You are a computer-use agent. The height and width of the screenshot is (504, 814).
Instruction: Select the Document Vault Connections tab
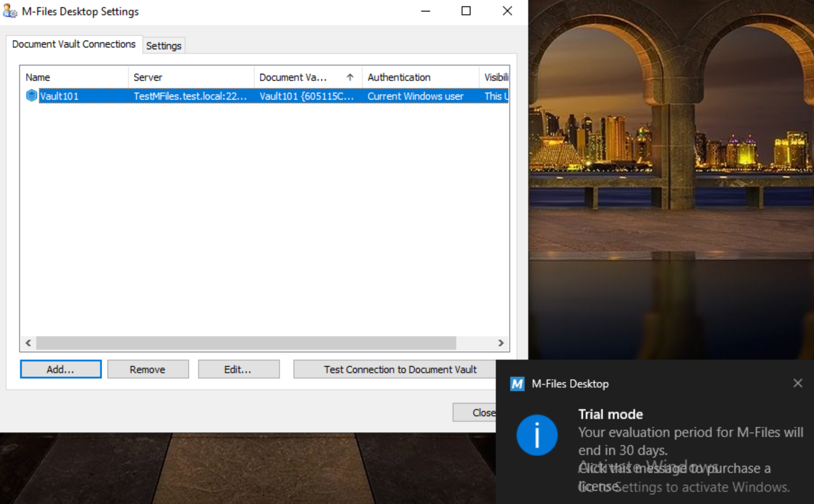coord(74,44)
